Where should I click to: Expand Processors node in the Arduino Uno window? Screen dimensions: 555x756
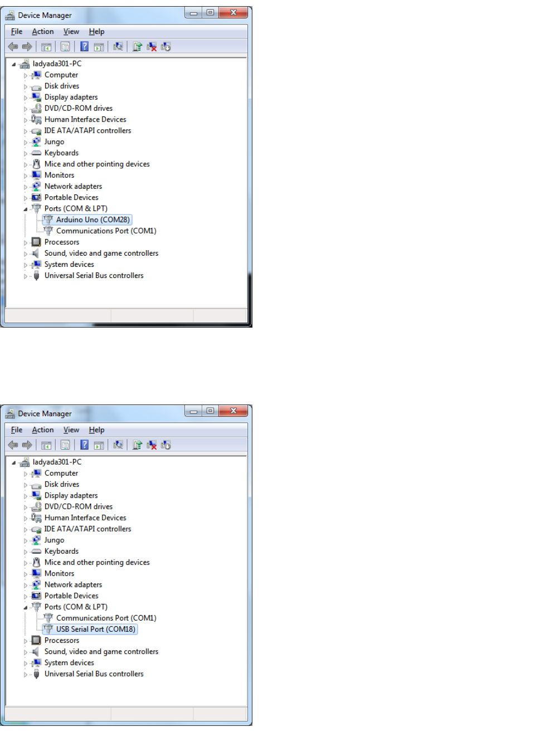[x=25, y=242]
